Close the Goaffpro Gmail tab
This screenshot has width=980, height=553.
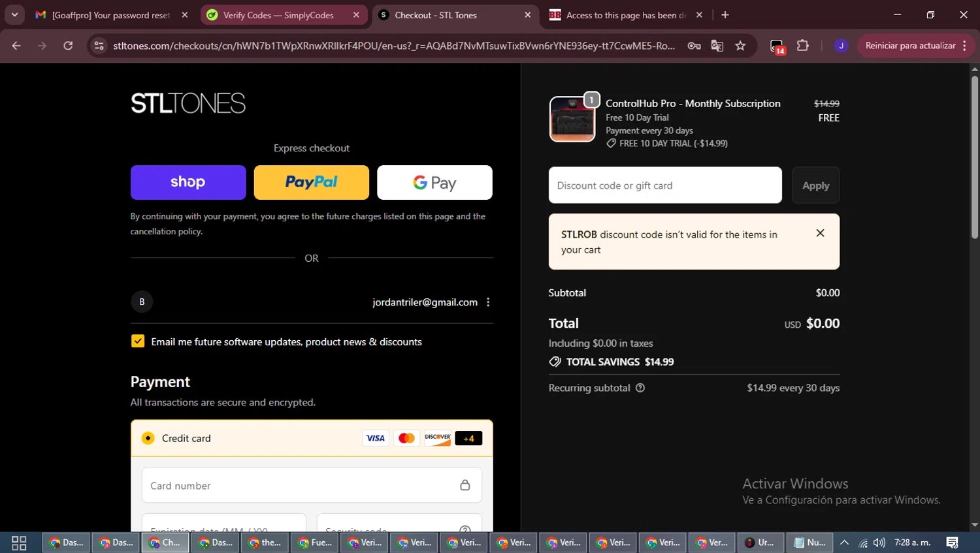tap(185, 15)
